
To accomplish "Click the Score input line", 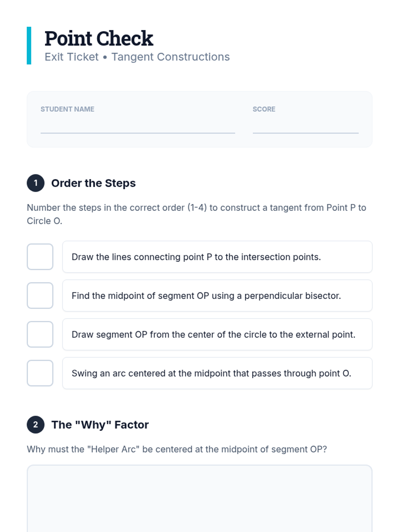I will [305, 127].
